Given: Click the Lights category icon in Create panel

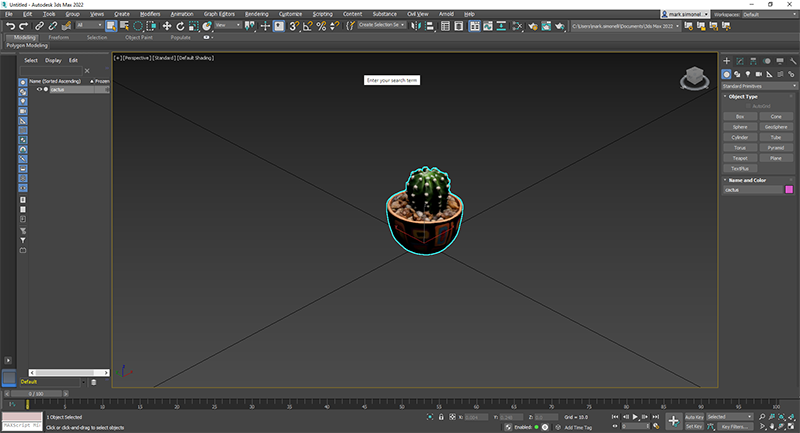Looking at the screenshot, I should 748,74.
